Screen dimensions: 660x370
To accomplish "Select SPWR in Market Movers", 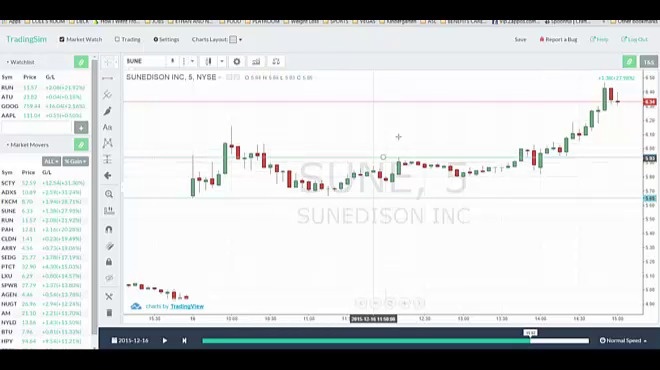I will coord(45,285).
